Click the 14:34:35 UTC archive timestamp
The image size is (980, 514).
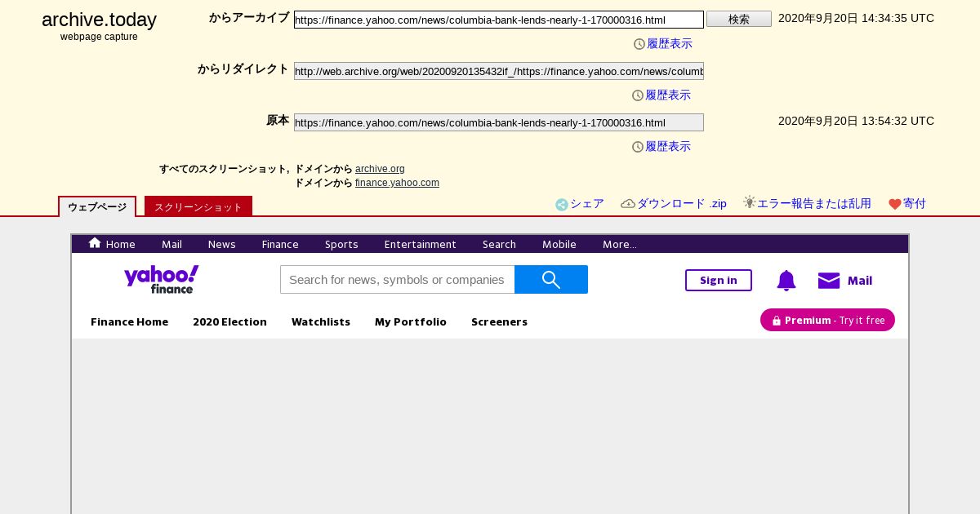tap(856, 18)
